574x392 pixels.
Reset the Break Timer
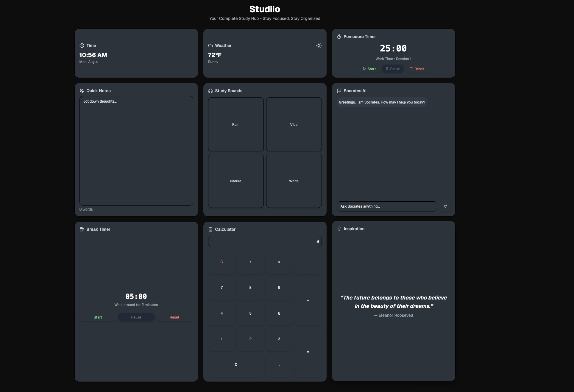pyautogui.click(x=174, y=317)
